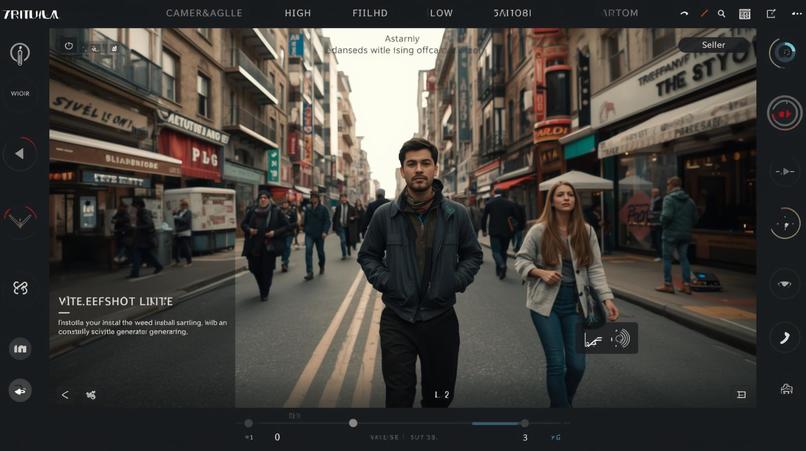Click the info circle icon in left sidebar
The image size is (806, 451).
[x=20, y=54]
